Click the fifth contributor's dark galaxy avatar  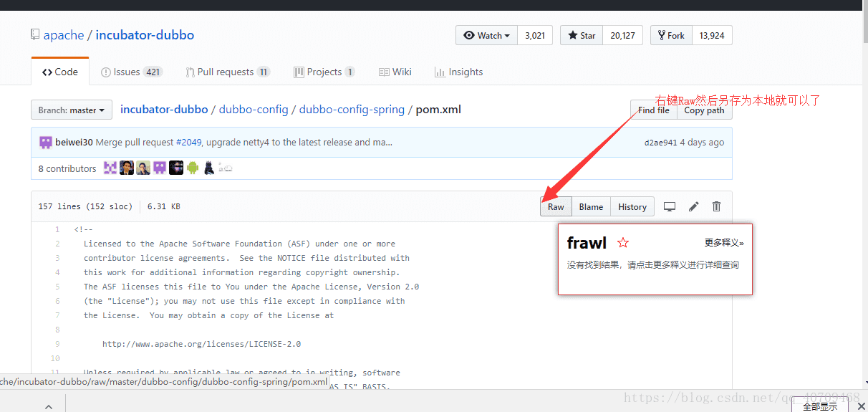tap(176, 168)
